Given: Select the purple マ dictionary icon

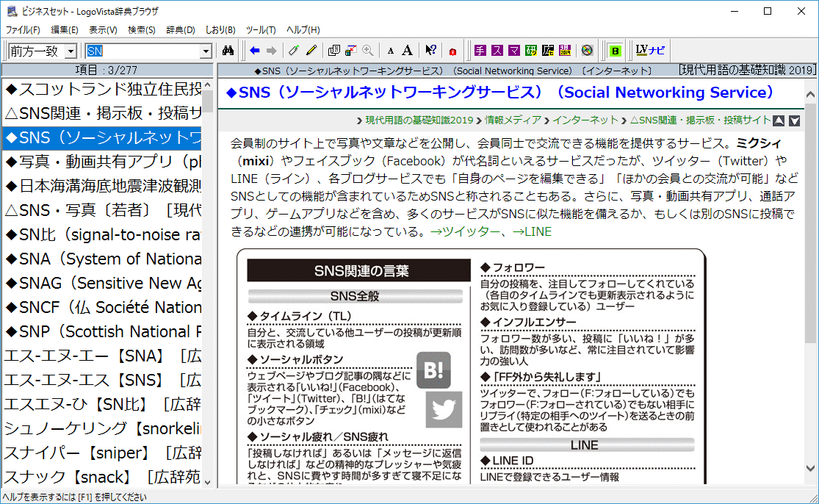Looking at the screenshot, I should (514, 51).
